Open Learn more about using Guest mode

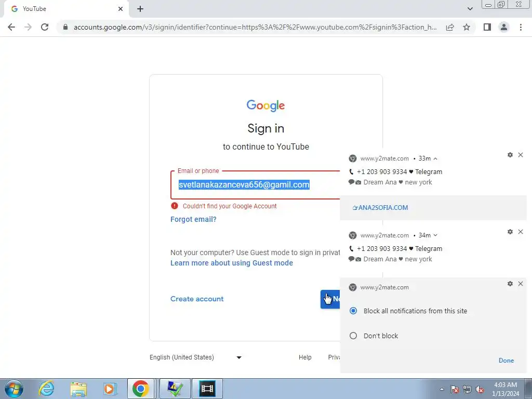pos(232,263)
